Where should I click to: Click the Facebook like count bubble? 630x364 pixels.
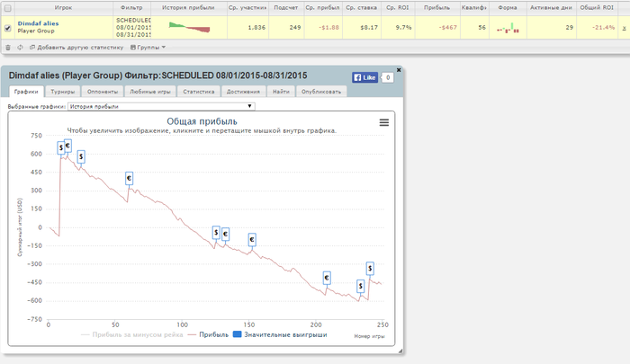[x=388, y=77]
